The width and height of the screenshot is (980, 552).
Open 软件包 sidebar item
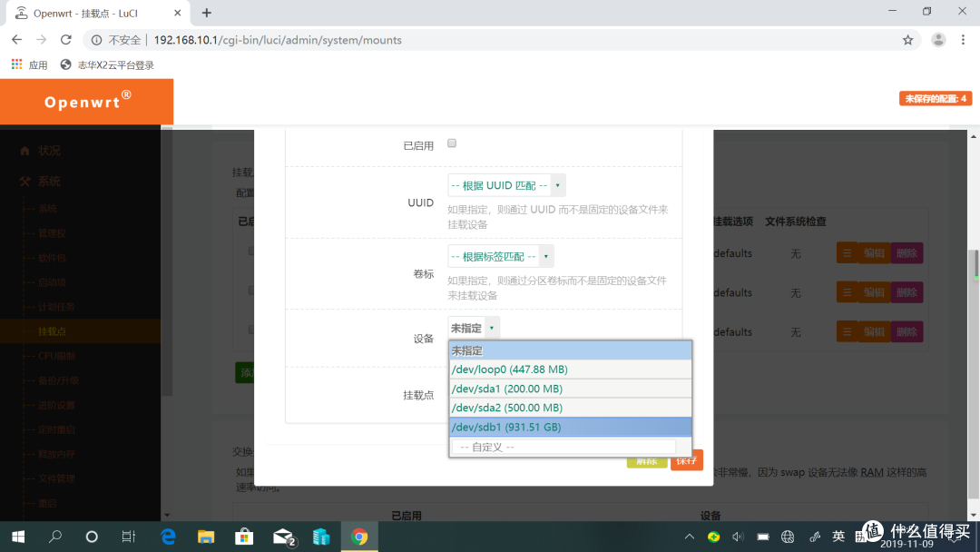coord(52,258)
